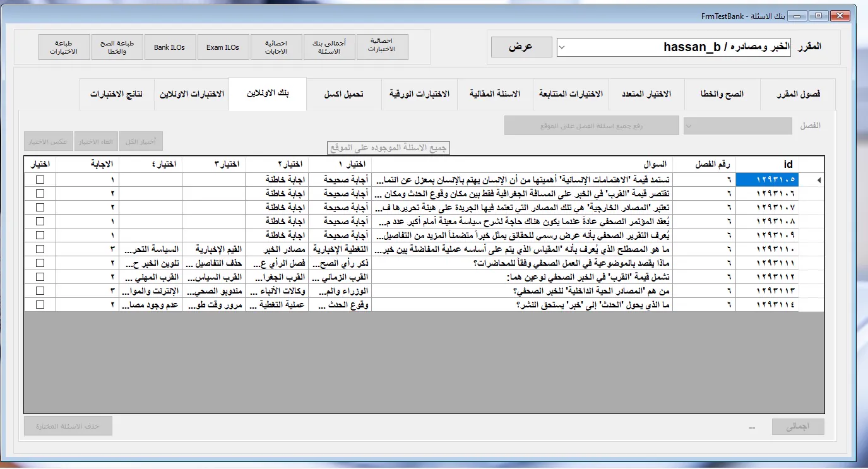Select question starting 'تستمد قيمة'
This screenshot has width=868, height=469.
coord(522,180)
